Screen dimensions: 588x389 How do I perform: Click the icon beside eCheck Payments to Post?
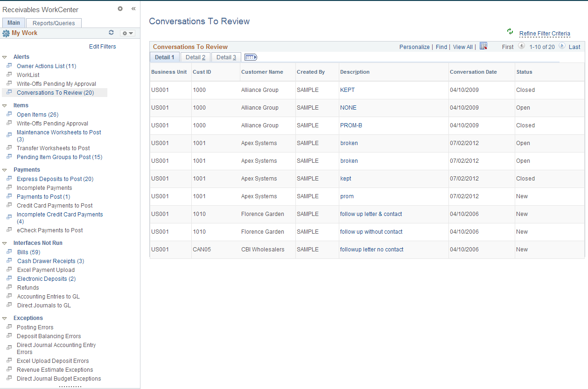point(9,230)
